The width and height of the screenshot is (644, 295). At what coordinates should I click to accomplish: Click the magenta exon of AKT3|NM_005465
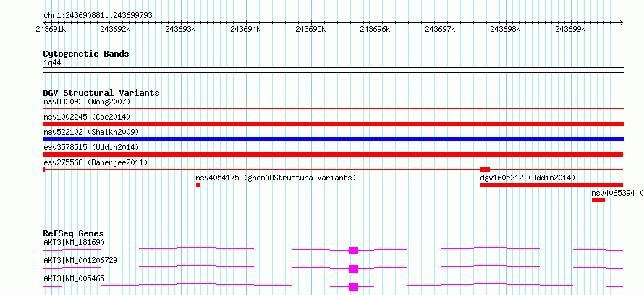(x=354, y=287)
